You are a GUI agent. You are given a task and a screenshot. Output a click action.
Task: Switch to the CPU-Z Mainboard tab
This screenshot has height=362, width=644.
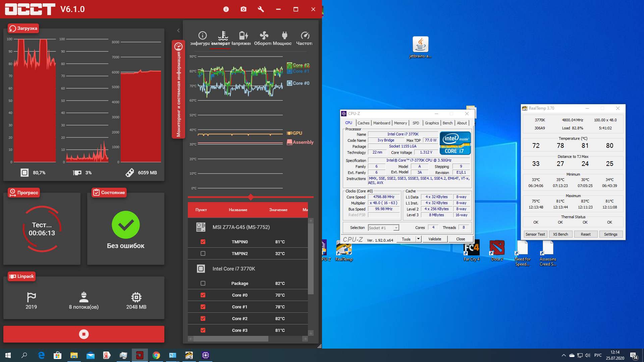(x=382, y=123)
